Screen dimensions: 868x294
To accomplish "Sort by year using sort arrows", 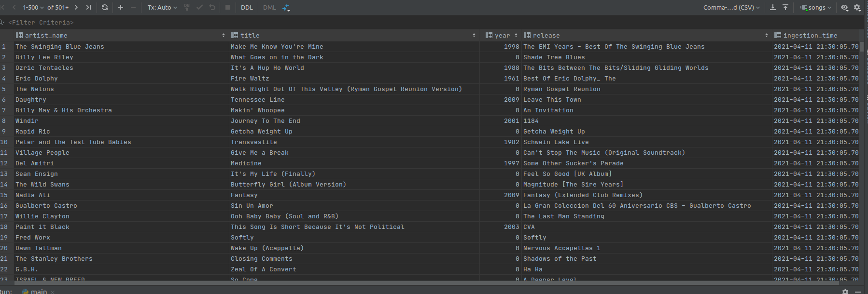I will click(x=516, y=35).
